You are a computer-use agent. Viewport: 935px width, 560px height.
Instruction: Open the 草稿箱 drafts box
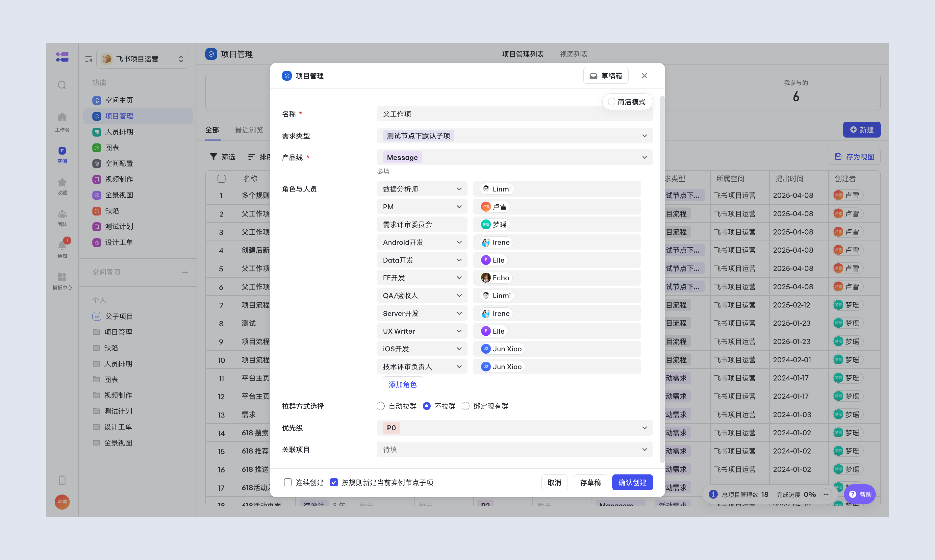tap(606, 76)
